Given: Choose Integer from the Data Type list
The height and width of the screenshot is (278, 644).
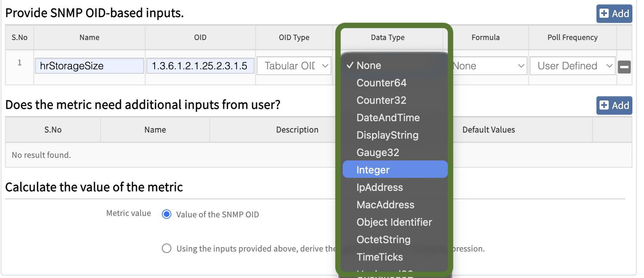Looking at the screenshot, I should point(395,170).
